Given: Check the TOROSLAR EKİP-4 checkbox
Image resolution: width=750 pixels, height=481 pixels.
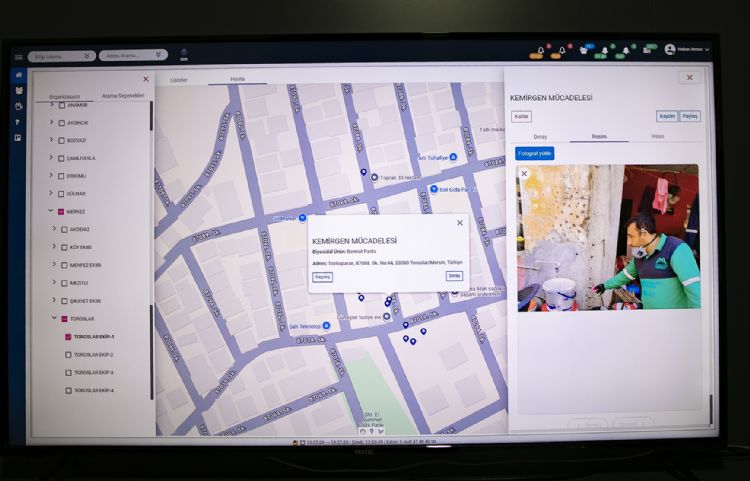Looking at the screenshot, I should [68, 391].
